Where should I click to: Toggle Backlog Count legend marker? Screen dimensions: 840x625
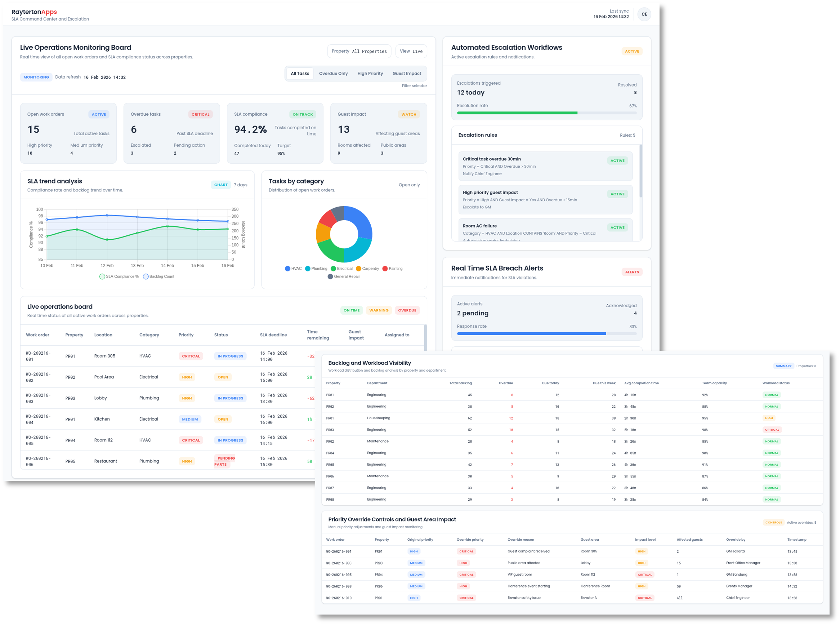tap(146, 276)
